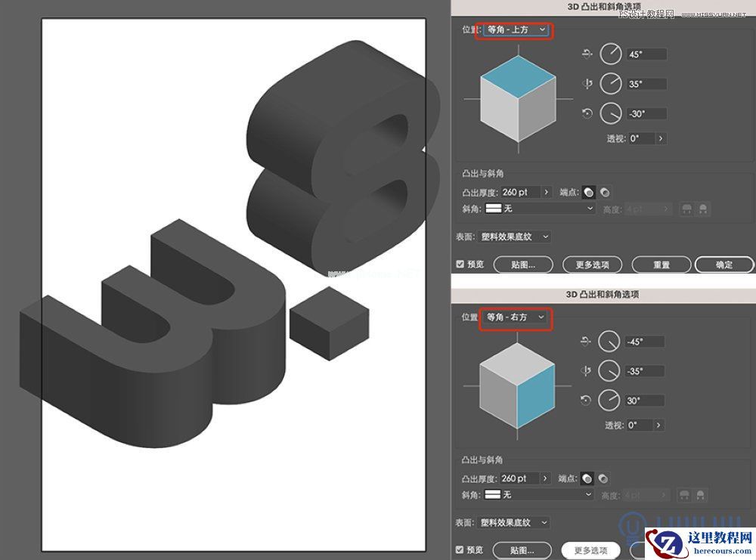756x560 pixels.
Task: Expand extrude depth arrow in lower dialog
Action: (545, 478)
